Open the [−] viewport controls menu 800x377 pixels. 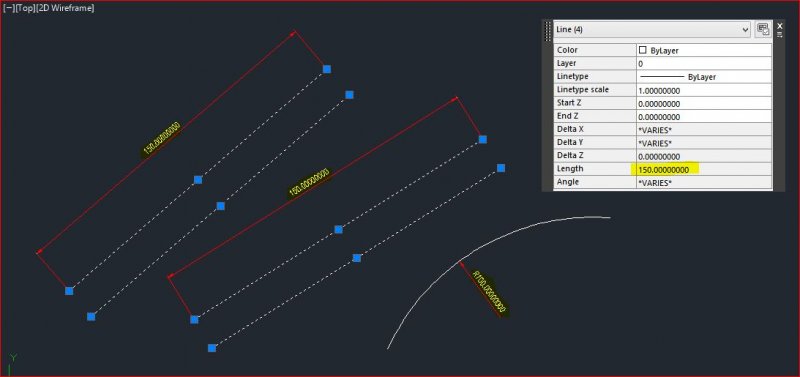(9, 8)
